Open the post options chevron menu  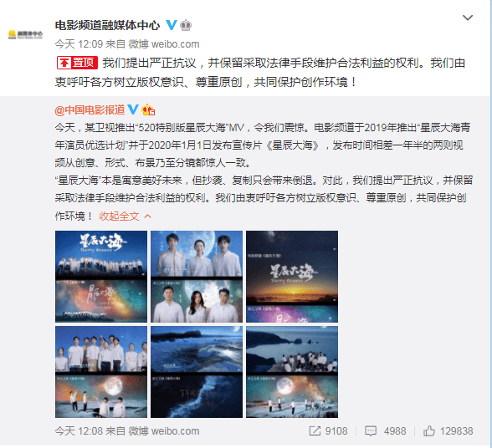point(468,18)
